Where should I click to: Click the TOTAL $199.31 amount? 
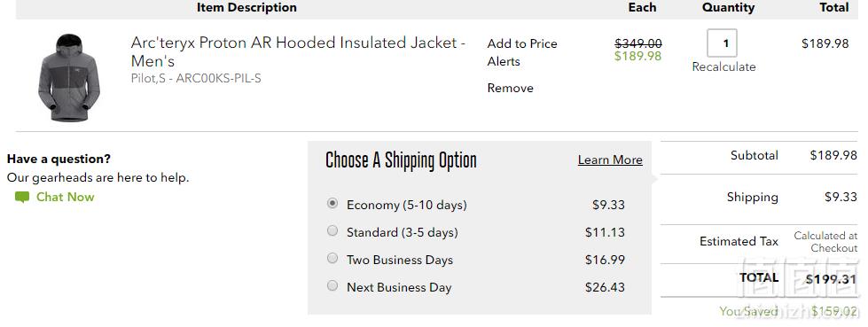pyautogui.click(x=831, y=279)
